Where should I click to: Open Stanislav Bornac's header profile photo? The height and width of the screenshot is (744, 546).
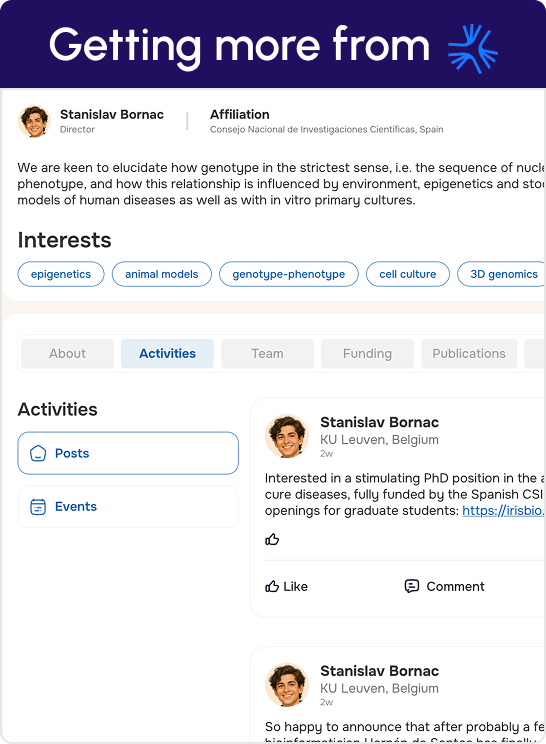point(34,121)
